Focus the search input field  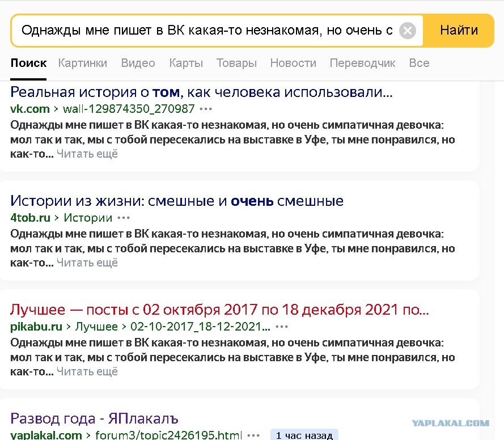coord(207,31)
